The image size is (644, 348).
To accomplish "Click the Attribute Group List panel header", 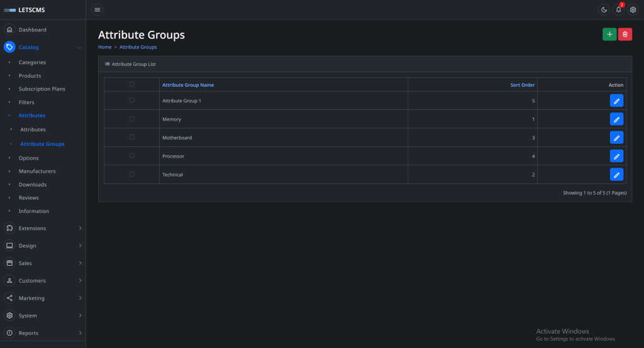I will [365, 64].
